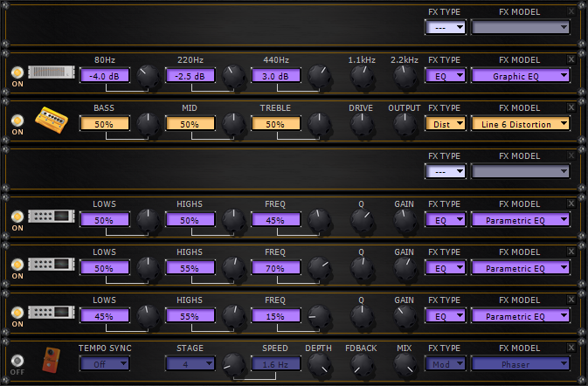588x386 pixels.
Task: Toggle ON button for Parametric EQ FREQ 70%
Action: coord(17,265)
